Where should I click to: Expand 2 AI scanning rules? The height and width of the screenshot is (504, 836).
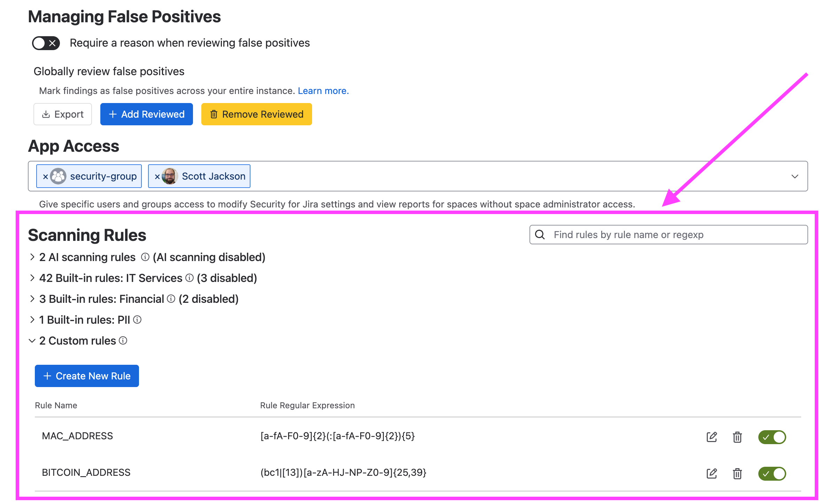(32, 257)
